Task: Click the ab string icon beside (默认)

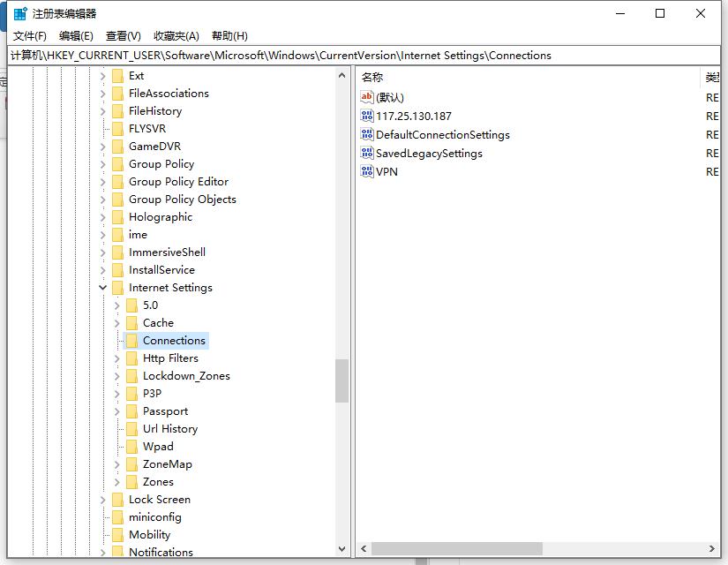Action: click(x=368, y=97)
